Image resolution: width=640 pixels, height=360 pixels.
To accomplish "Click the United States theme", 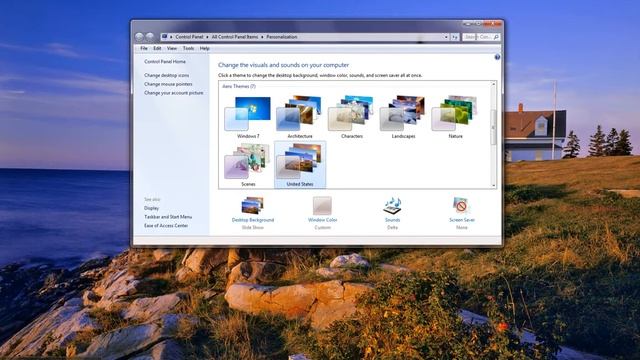I will tap(300, 164).
